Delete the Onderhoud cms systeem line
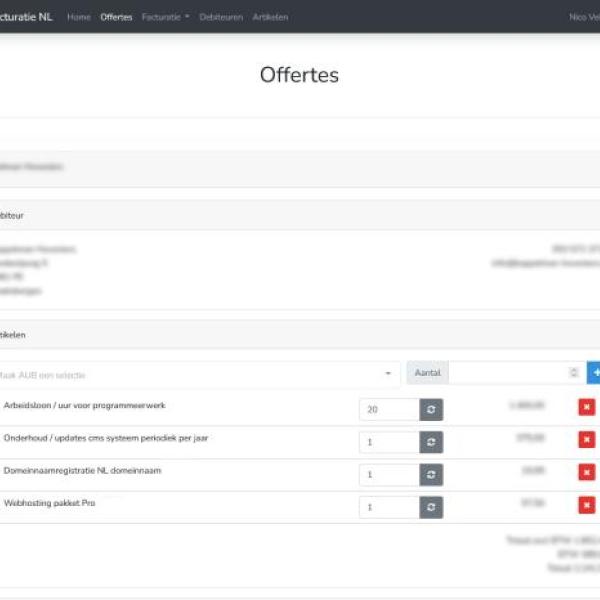The height and width of the screenshot is (600, 600). [586, 440]
